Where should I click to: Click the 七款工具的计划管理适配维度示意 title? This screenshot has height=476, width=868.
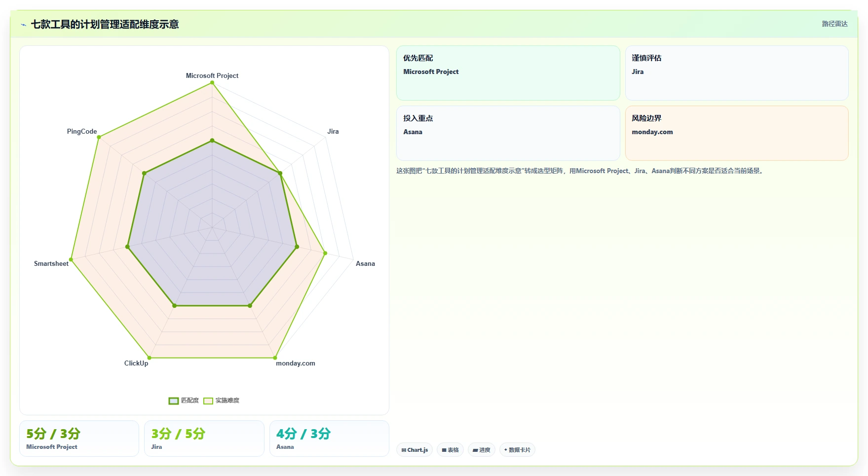point(105,24)
